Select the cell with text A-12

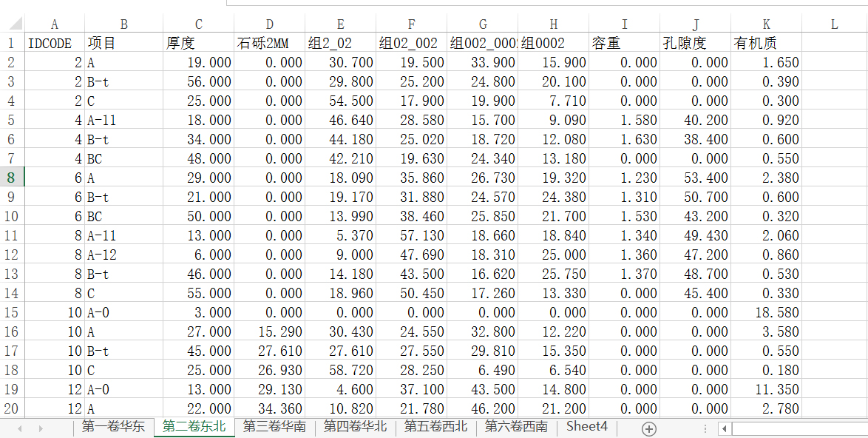pyautogui.click(x=123, y=255)
